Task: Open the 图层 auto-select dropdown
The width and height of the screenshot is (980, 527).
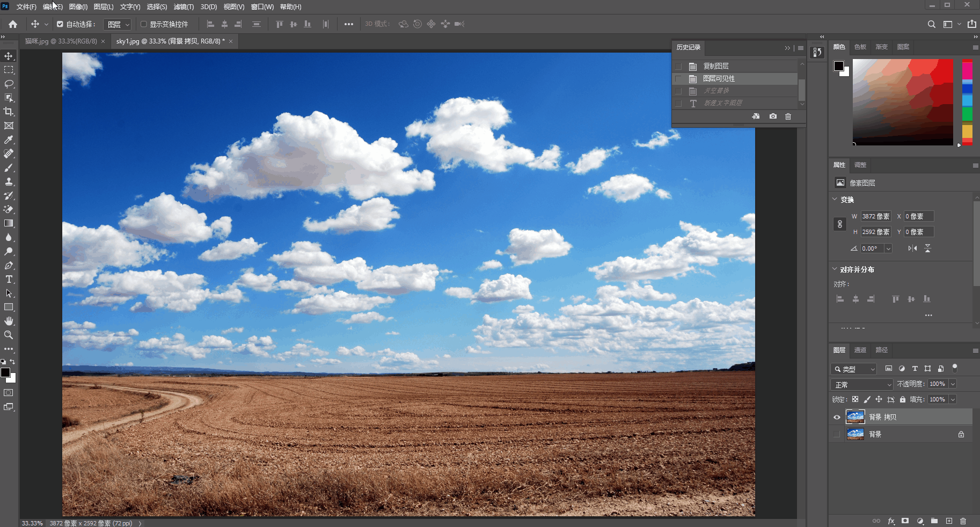Action: [118, 24]
